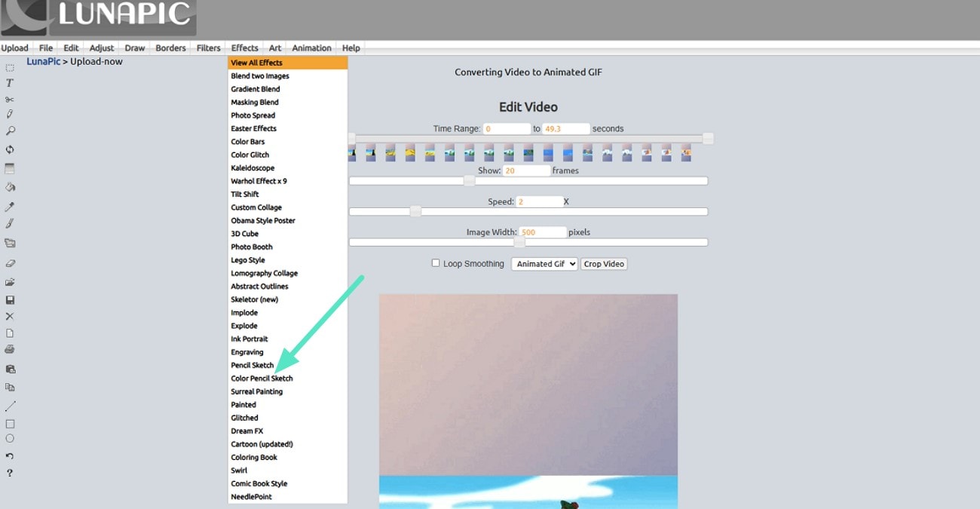The width and height of the screenshot is (980, 509).
Task: Click the printer icon
Action: (10, 349)
